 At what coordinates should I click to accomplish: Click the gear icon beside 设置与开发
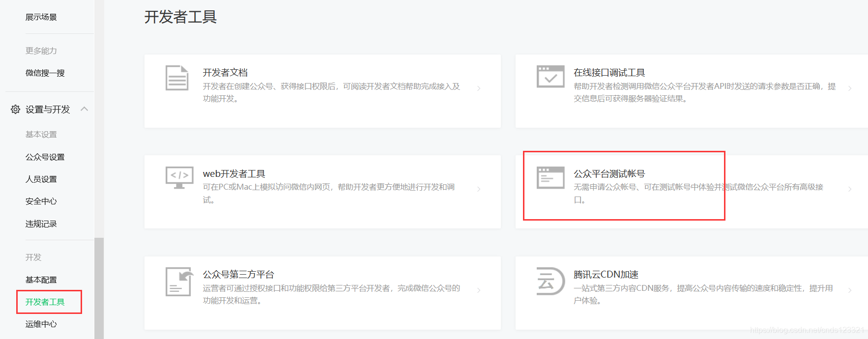(x=15, y=109)
